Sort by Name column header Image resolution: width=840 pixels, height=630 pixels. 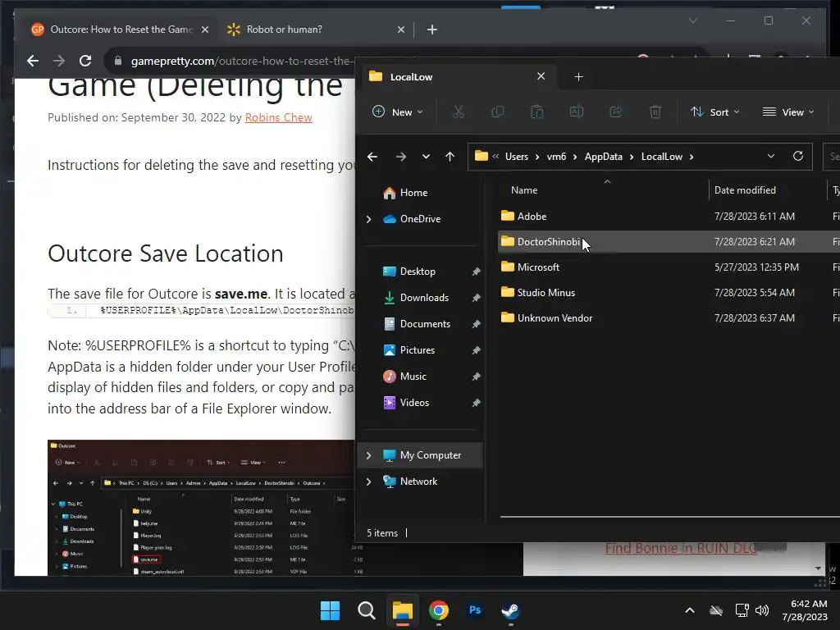[524, 190]
